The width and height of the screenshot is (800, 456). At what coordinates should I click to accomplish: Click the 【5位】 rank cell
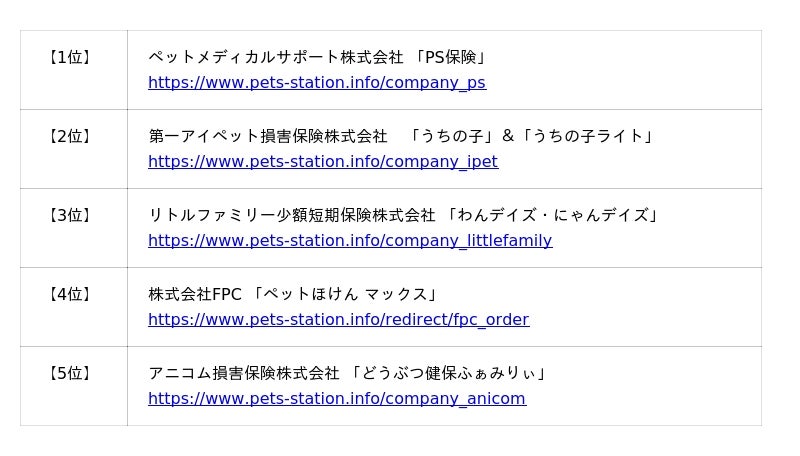click(70, 374)
